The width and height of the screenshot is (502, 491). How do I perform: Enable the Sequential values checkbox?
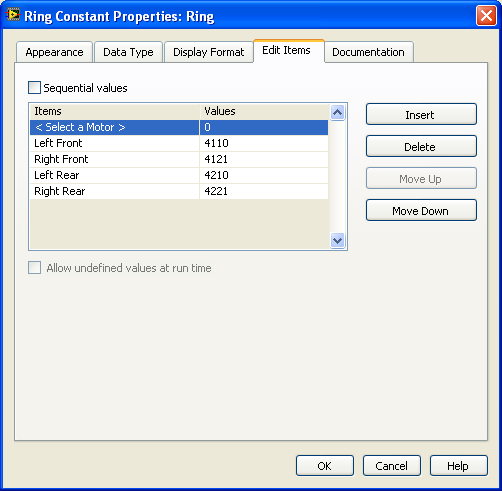coord(34,88)
